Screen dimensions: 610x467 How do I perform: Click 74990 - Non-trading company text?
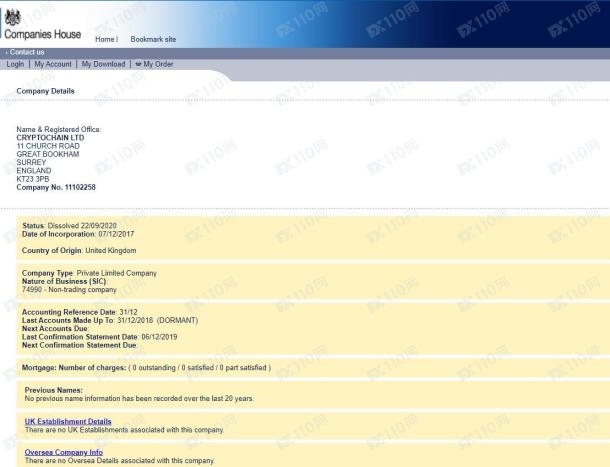pos(69,290)
